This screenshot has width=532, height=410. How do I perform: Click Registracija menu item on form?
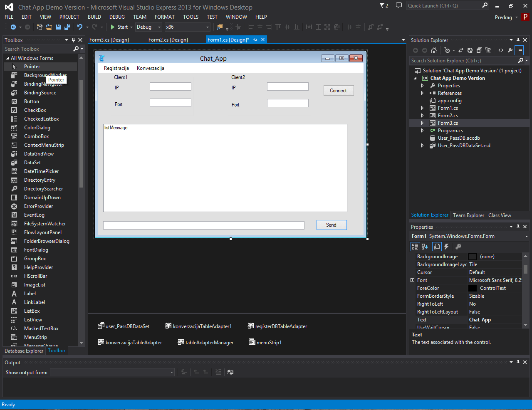116,68
